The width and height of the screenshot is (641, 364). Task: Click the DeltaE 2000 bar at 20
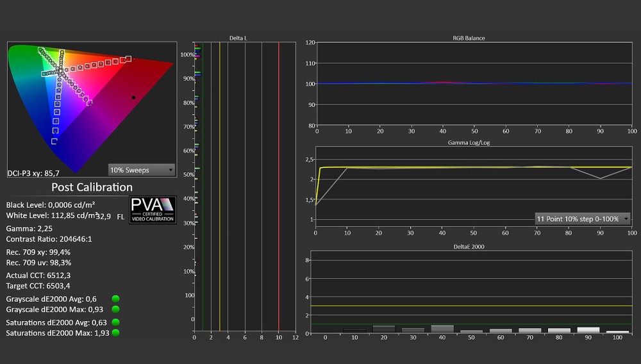click(x=384, y=329)
